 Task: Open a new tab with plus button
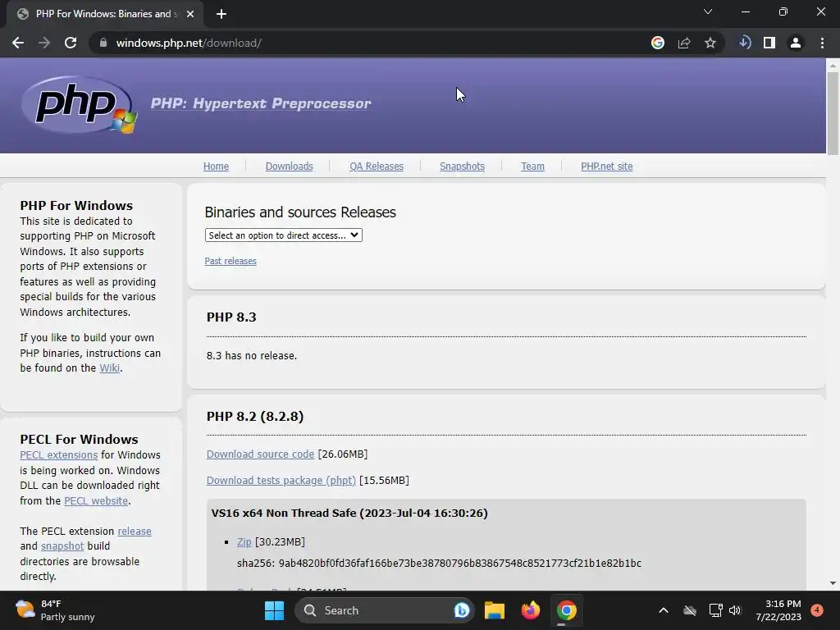coord(221,14)
